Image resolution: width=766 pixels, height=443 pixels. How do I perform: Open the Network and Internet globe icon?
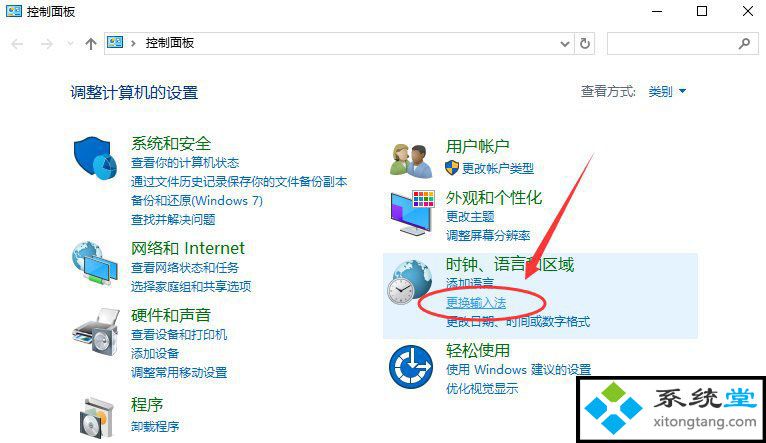[x=95, y=263]
